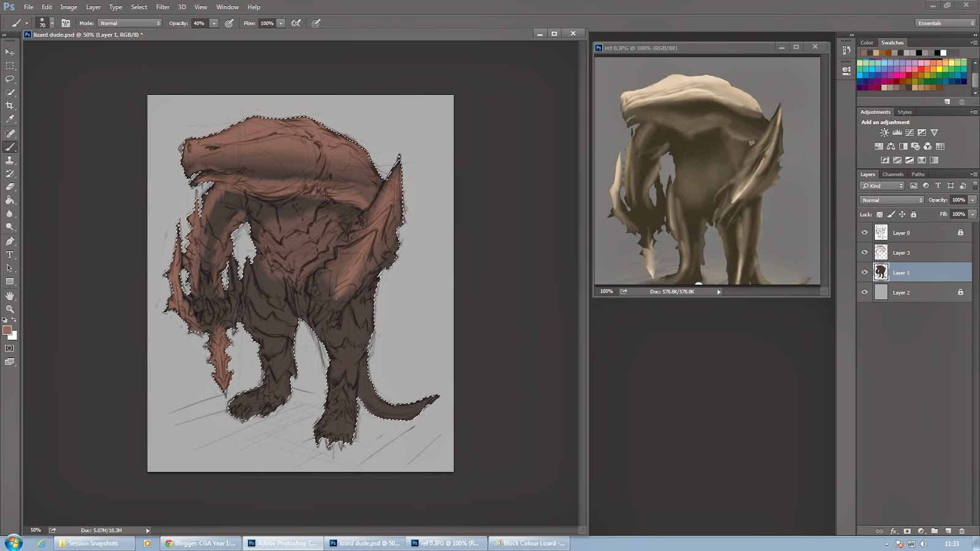Open the Levels adjustment icon
The image size is (980, 551).
click(897, 132)
